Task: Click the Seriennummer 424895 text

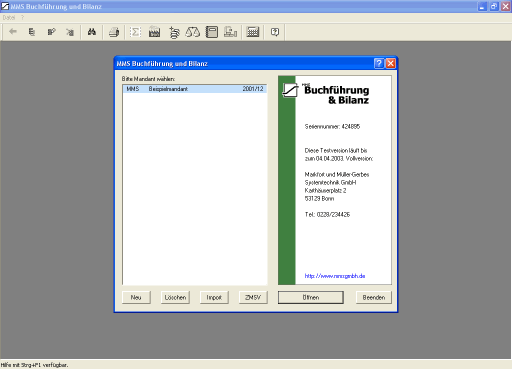Action: tap(332, 127)
